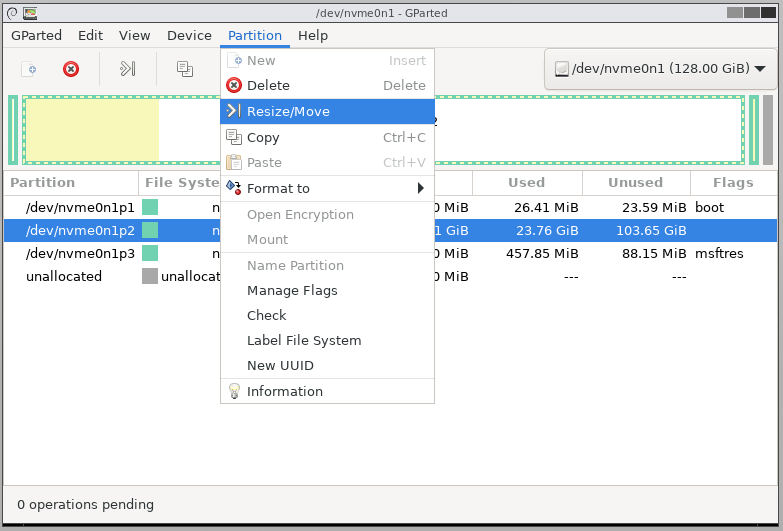Click the GParted app icon in title bar
783x531 pixels.
click(30, 13)
